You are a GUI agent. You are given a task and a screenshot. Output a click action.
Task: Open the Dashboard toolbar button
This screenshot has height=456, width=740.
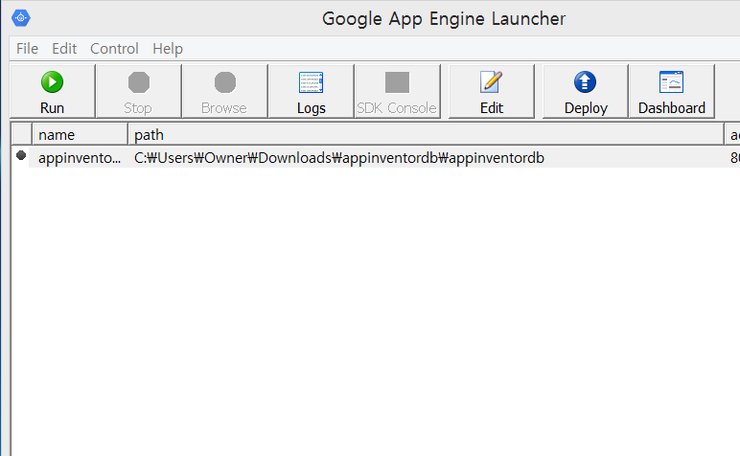coord(672,92)
